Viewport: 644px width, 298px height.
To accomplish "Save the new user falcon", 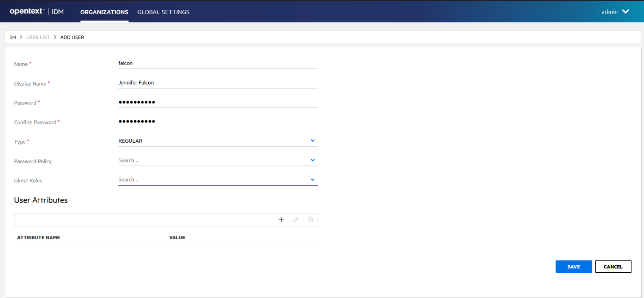I will tap(573, 266).
